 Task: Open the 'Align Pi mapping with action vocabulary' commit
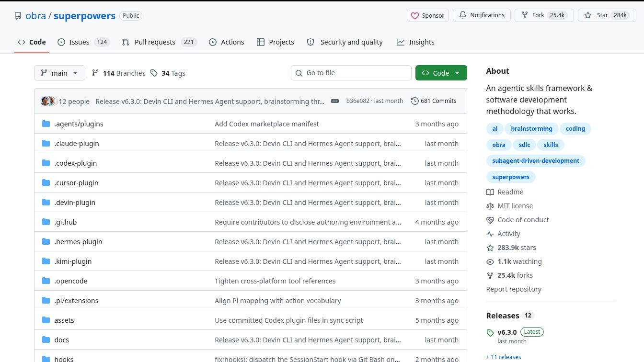point(278,301)
